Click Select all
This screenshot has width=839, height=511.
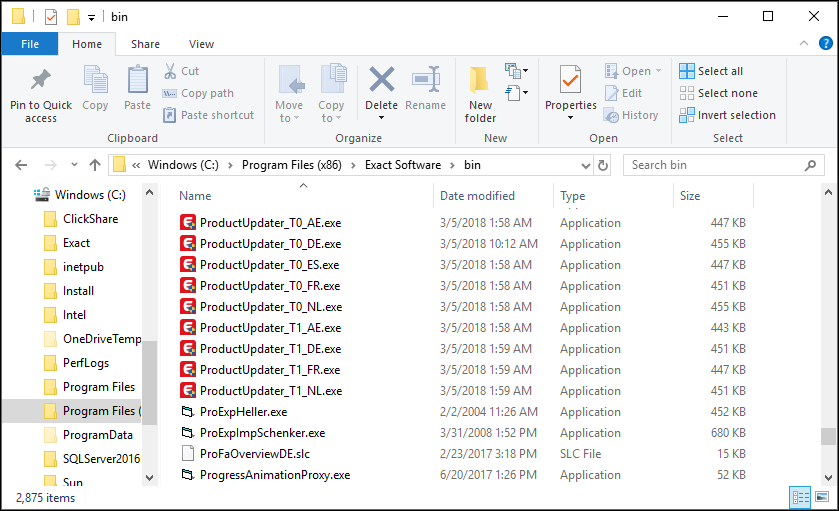click(x=711, y=71)
